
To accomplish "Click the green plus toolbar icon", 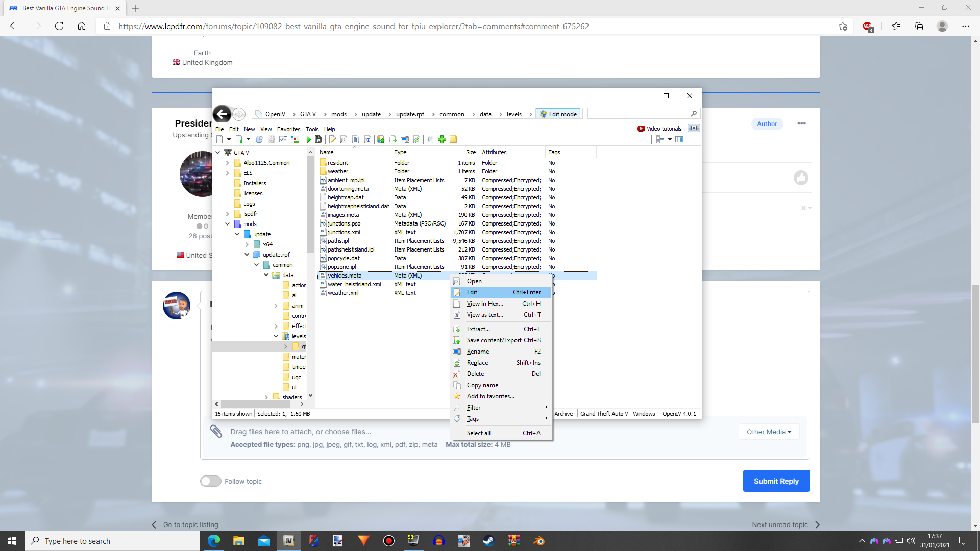I will [442, 139].
